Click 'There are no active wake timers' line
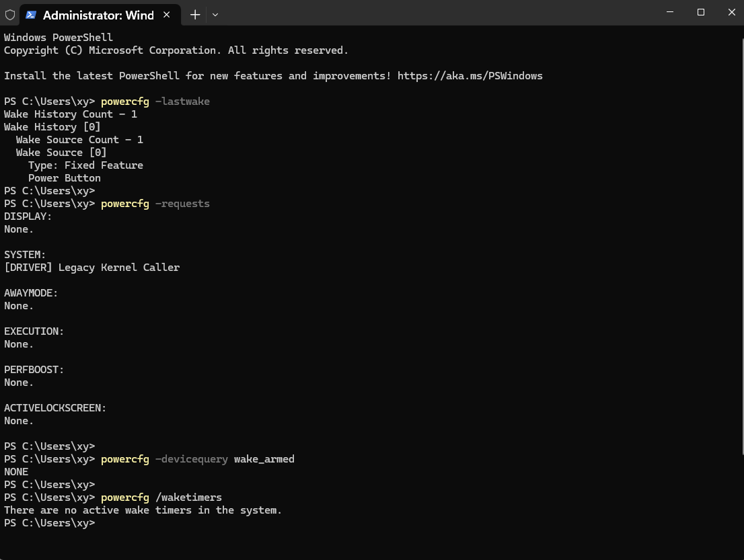The width and height of the screenshot is (744, 560). [143, 511]
